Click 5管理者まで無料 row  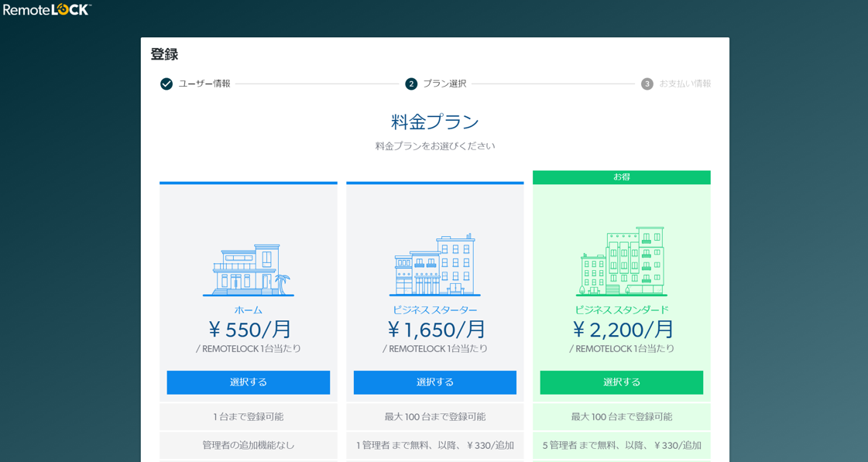tap(622, 446)
